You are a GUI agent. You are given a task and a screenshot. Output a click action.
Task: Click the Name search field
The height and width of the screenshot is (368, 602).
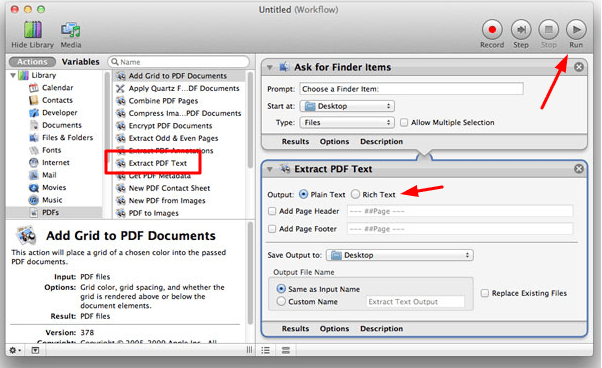pos(179,62)
